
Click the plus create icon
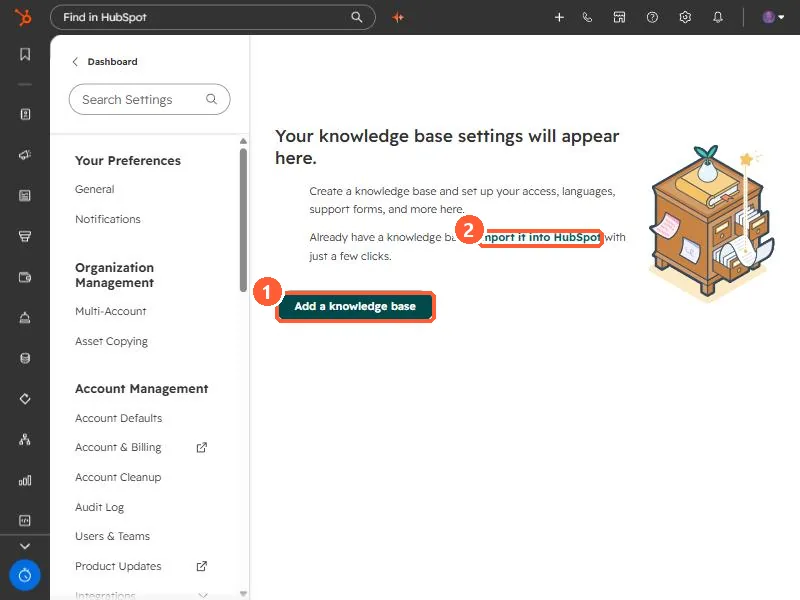tap(559, 17)
